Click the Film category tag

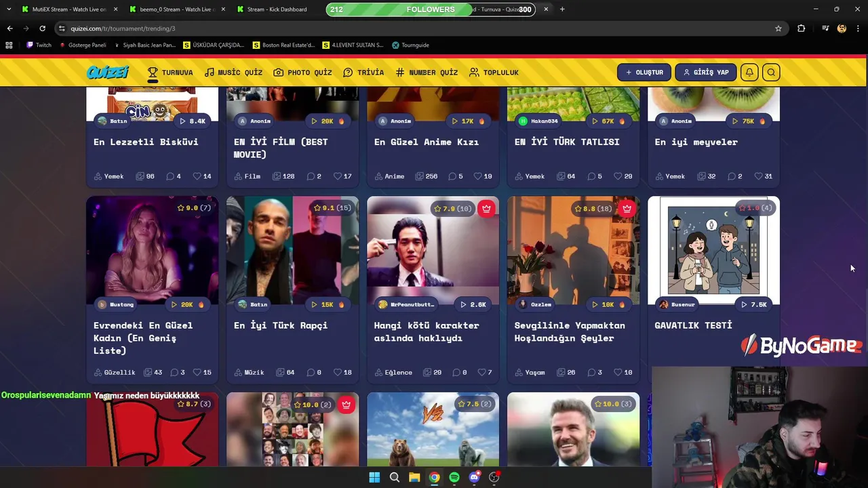(x=248, y=176)
